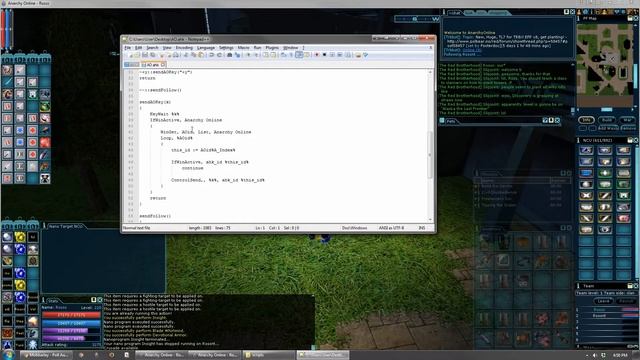Click the Leave button in Team panel
The height and width of the screenshot is (360, 640).
603,301
